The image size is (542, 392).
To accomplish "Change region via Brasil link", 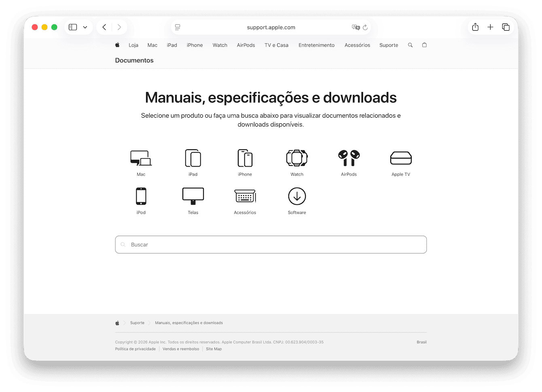I will (422, 342).
